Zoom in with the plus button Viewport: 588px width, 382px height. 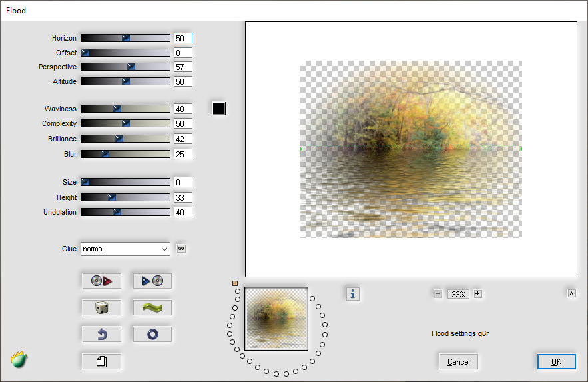(477, 294)
